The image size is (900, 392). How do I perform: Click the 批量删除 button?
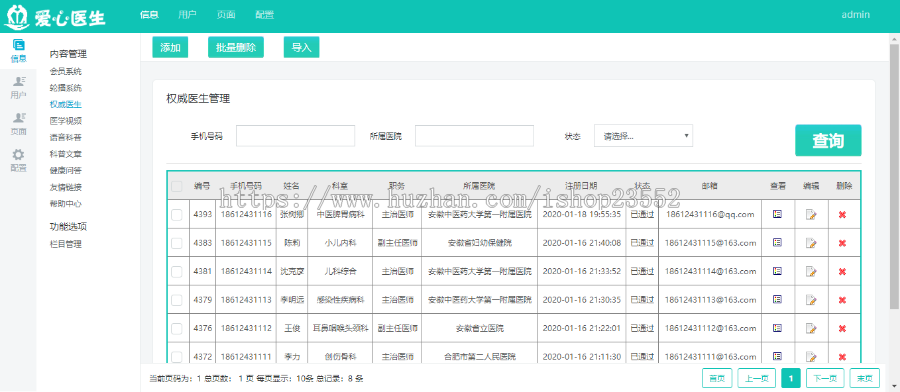point(236,48)
